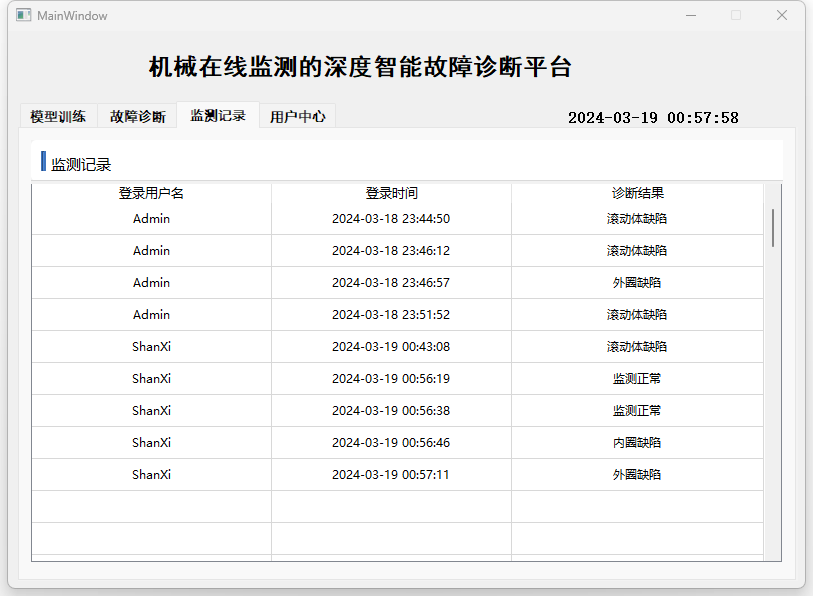The height and width of the screenshot is (596, 813).
Task: Click the 诊断结果 column header
Action: 637,193
